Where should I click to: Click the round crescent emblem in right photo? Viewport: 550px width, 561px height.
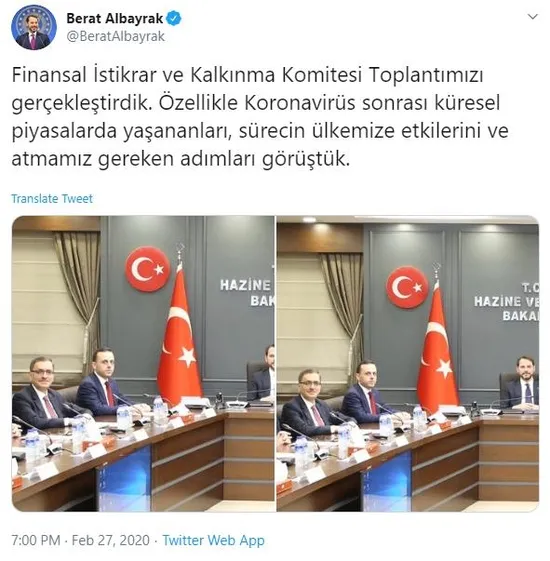tap(407, 287)
